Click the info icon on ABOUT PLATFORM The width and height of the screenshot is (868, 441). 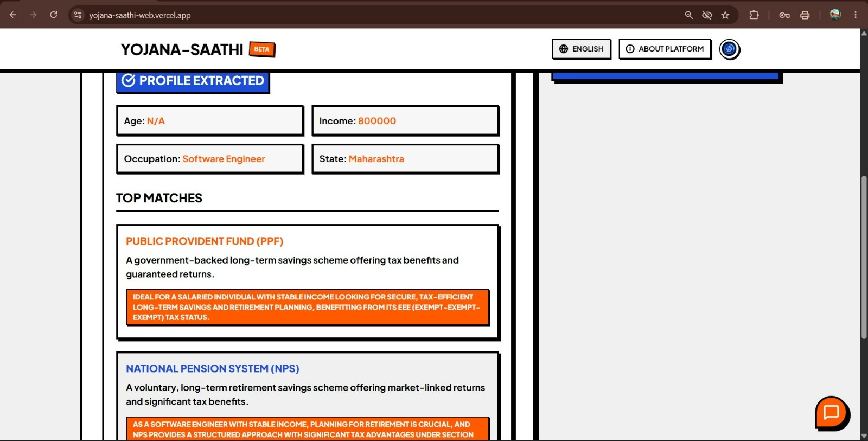(630, 49)
